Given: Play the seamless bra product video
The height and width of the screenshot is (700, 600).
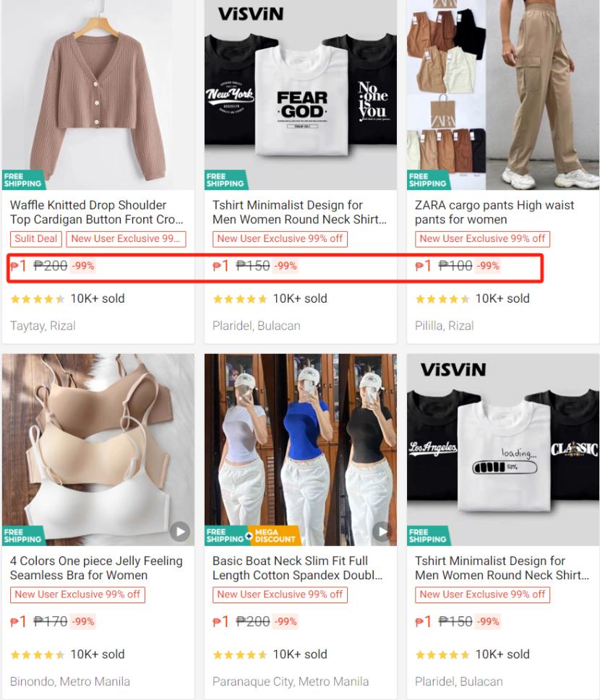Looking at the screenshot, I should coord(180,531).
